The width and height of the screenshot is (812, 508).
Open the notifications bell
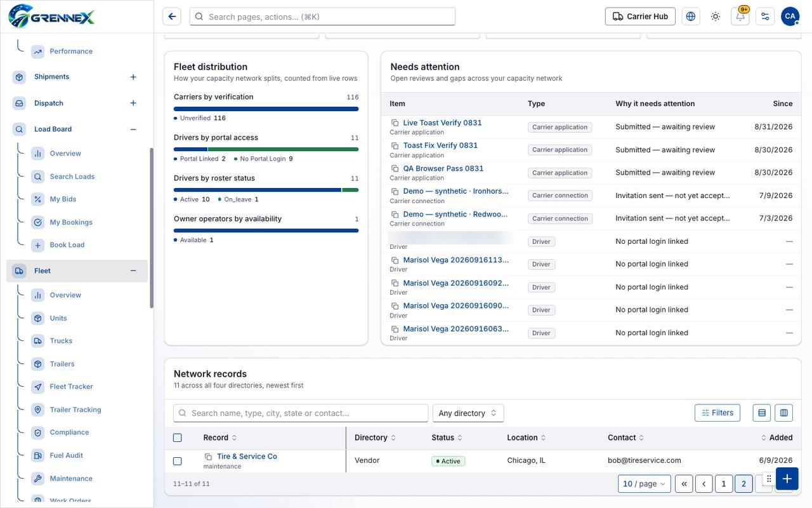(x=740, y=17)
